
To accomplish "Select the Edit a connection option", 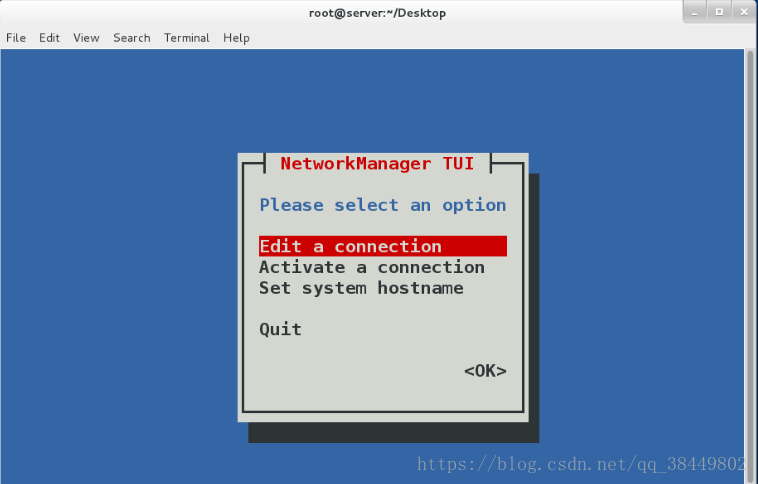I will click(383, 246).
